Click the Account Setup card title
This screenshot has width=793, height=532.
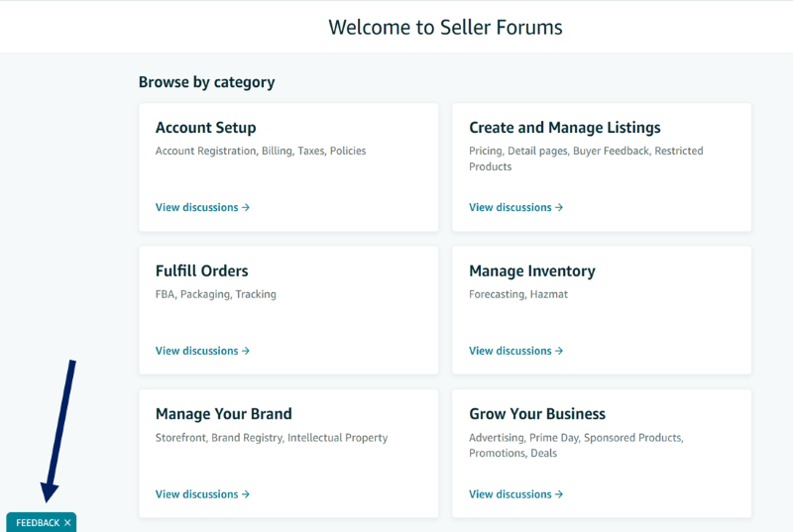coord(206,128)
